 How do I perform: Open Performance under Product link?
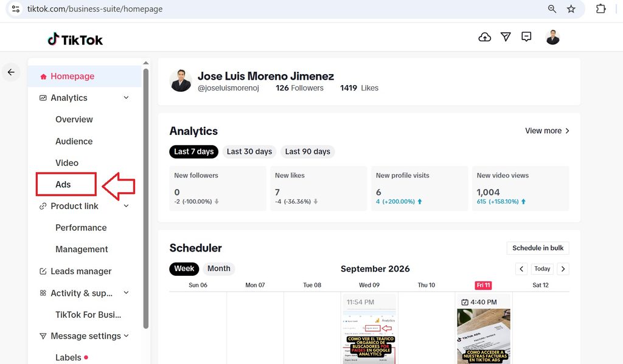point(81,228)
